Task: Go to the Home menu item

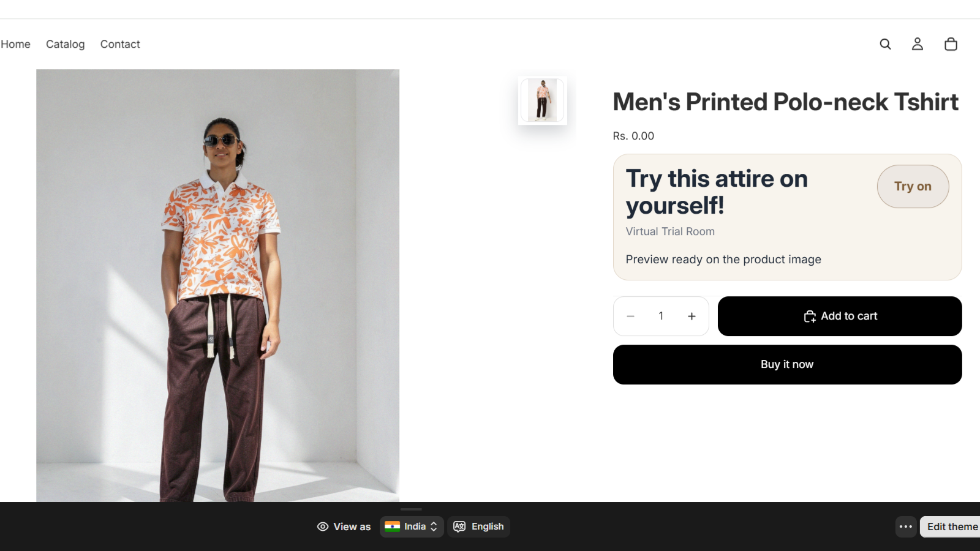Action: [x=15, y=44]
